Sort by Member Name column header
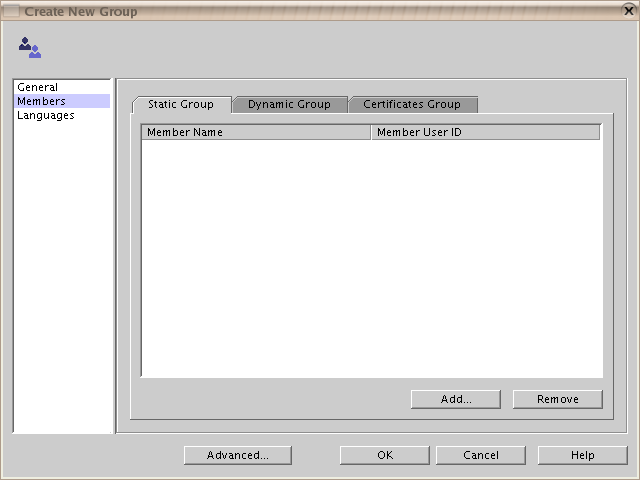The image size is (640, 480). 256,132
